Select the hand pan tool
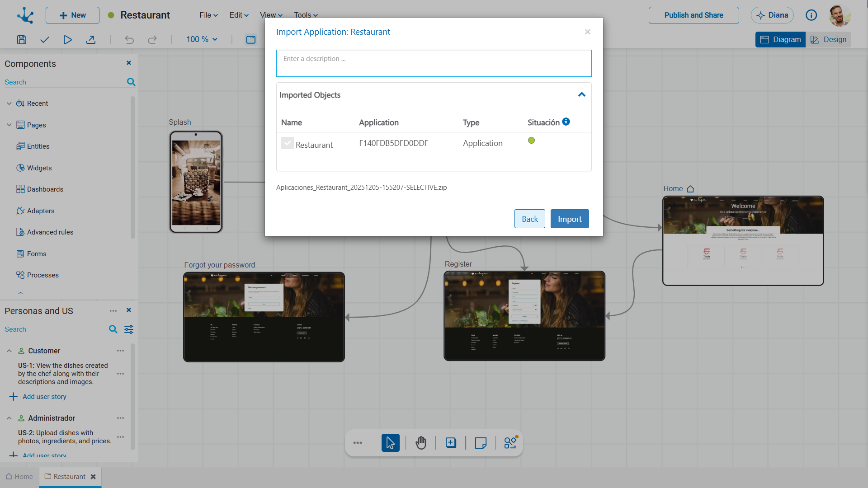This screenshot has width=868, height=488. (x=421, y=443)
